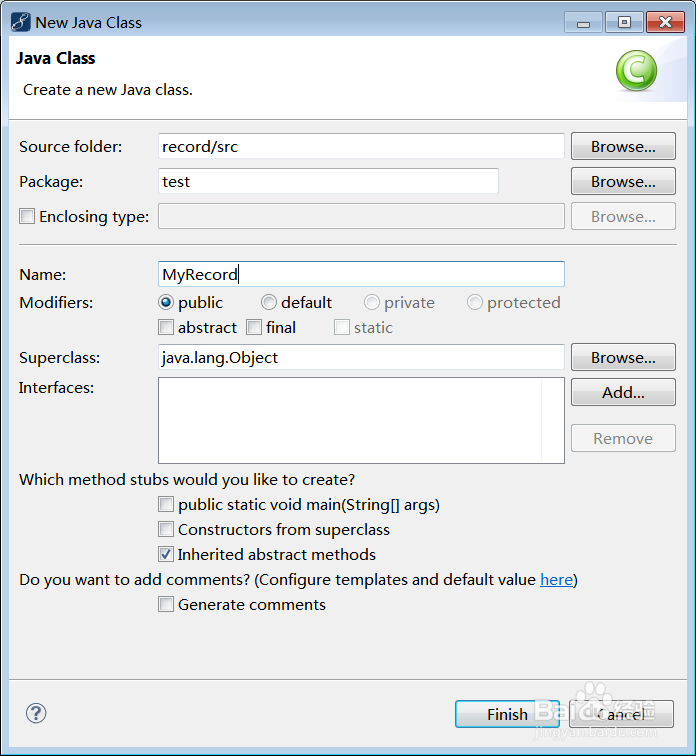The height and width of the screenshot is (756, 696).
Task: Enable public static void main stub
Action: tap(166, 505)
